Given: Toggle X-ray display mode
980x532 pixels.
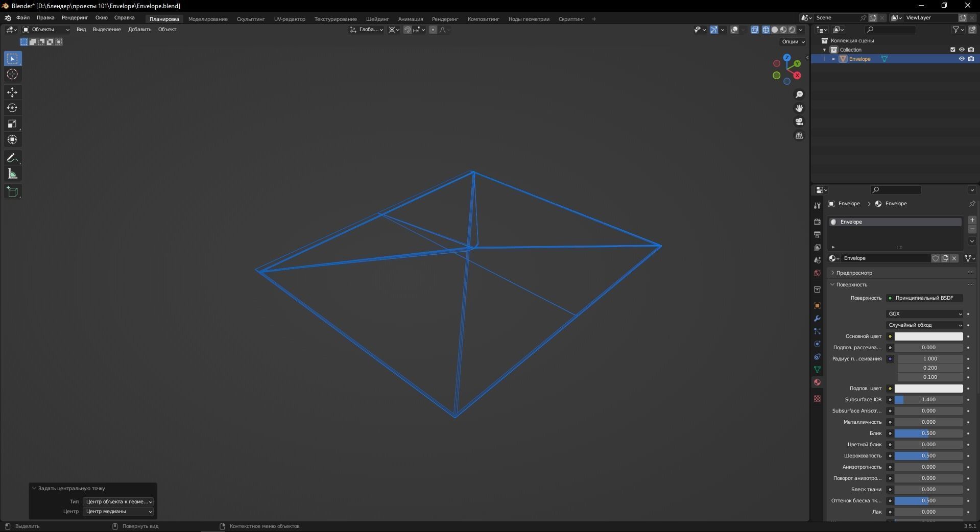Looking at the screenshot, I should (755, 30).
